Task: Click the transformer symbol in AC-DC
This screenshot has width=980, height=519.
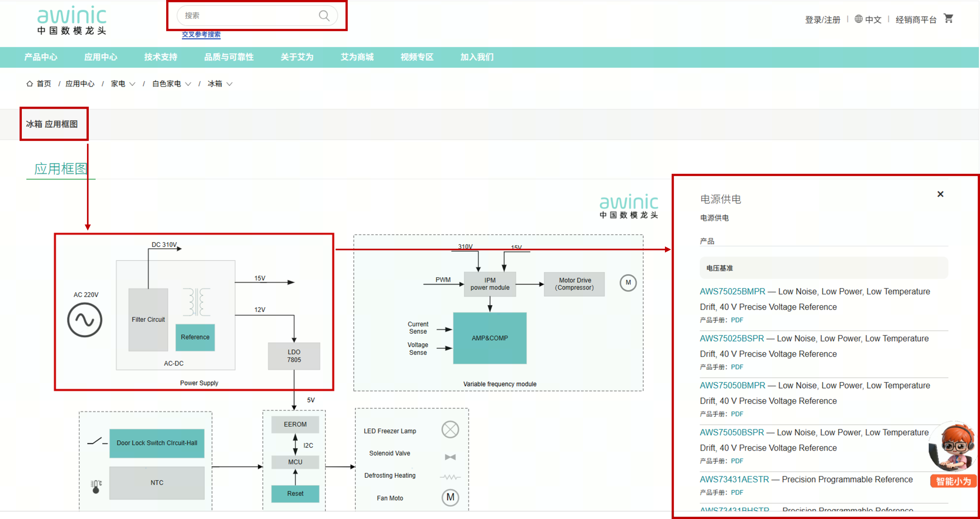Action: tap(197, 302)
